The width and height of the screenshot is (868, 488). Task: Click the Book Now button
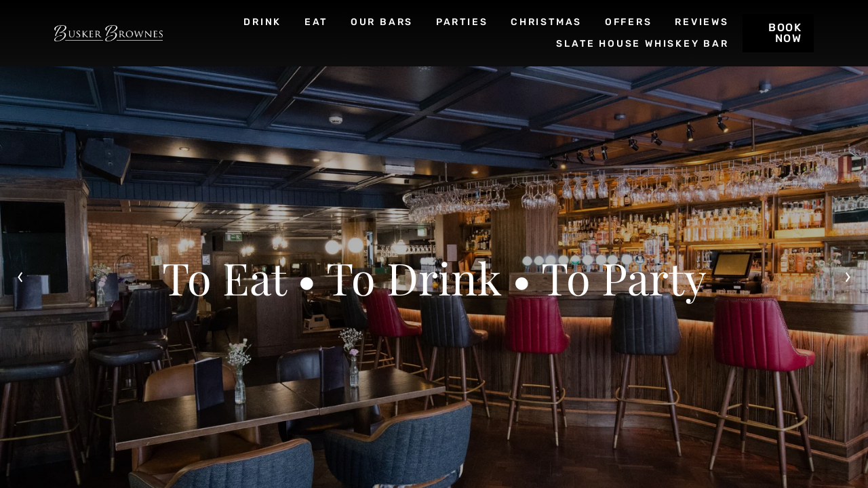778,33
